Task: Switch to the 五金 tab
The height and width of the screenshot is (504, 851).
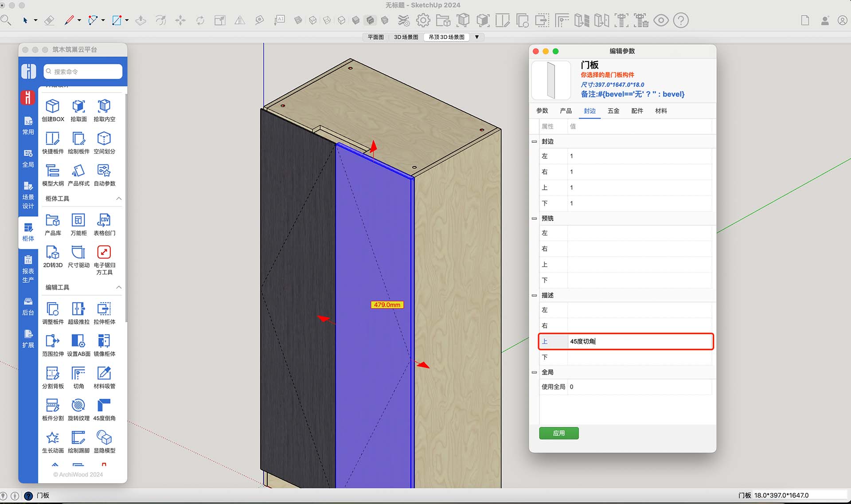Action: [x=613, y=111]
